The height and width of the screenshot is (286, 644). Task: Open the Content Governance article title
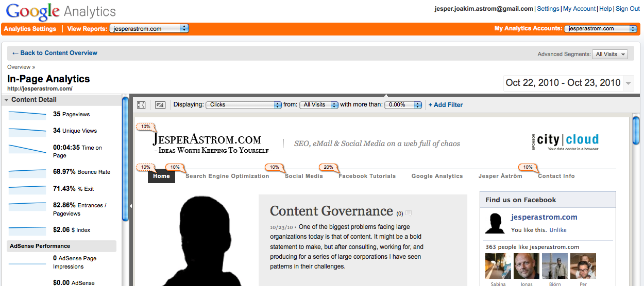pyautogui.click(x=331, y=211)
